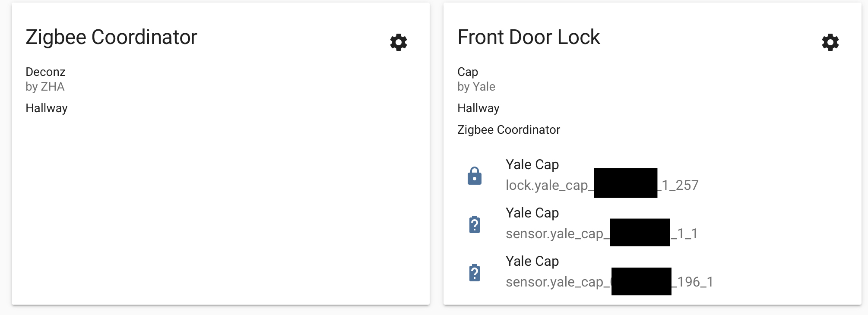Open Yale Cap name above sensor ending 1_1

532,213
